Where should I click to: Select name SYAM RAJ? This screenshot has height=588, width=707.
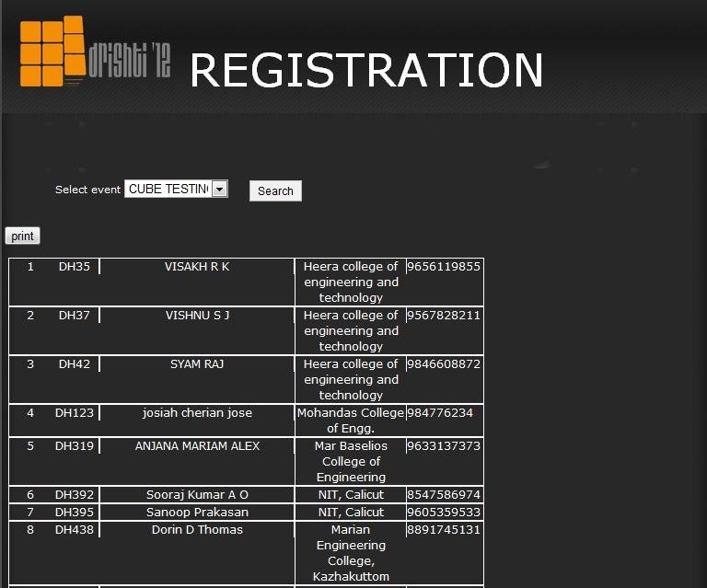pyautogui.click(x=197, y=363)
